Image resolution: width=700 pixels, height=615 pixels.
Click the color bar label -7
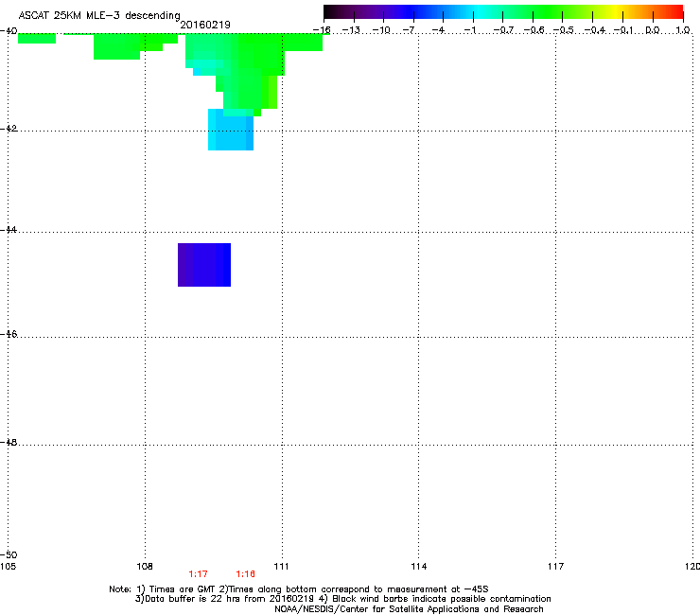[409, 30]
